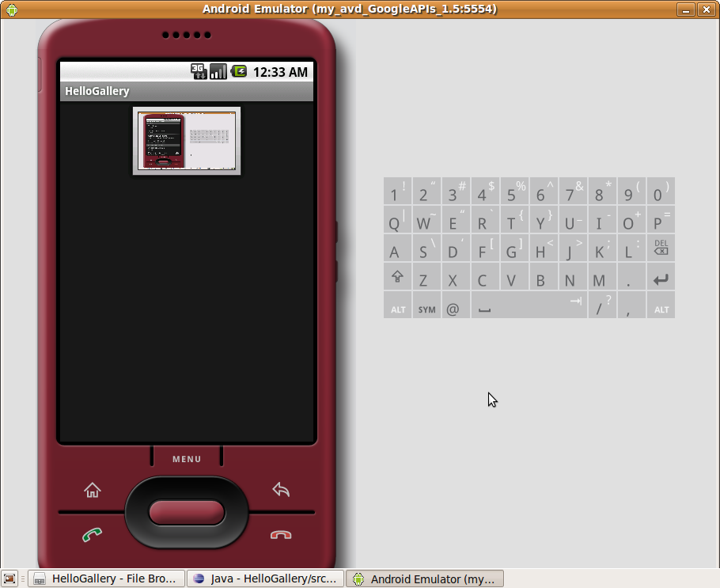Click the I key
720x588 pixels.
pyautogui.click(x=602, y=219)
